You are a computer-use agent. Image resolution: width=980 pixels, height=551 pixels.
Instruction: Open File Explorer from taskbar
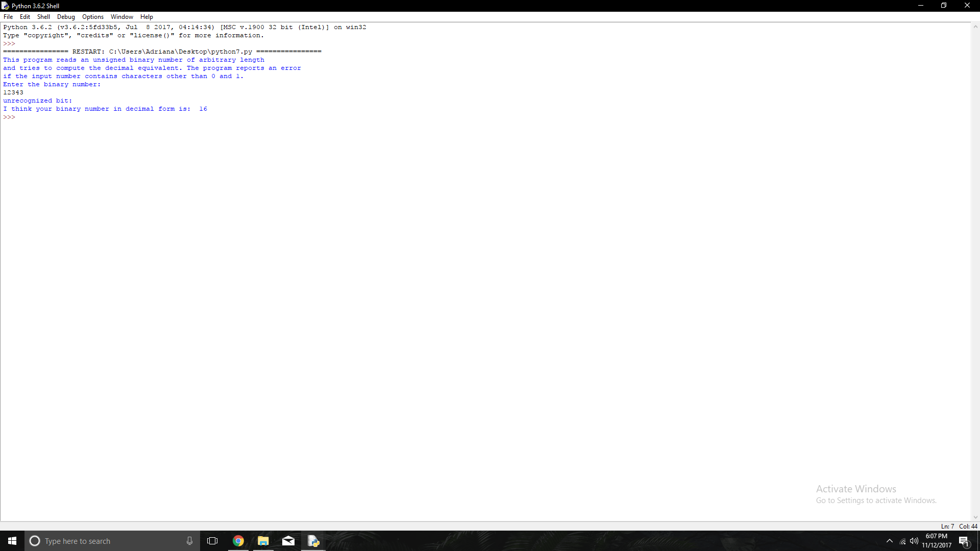[x=263, y=541]
